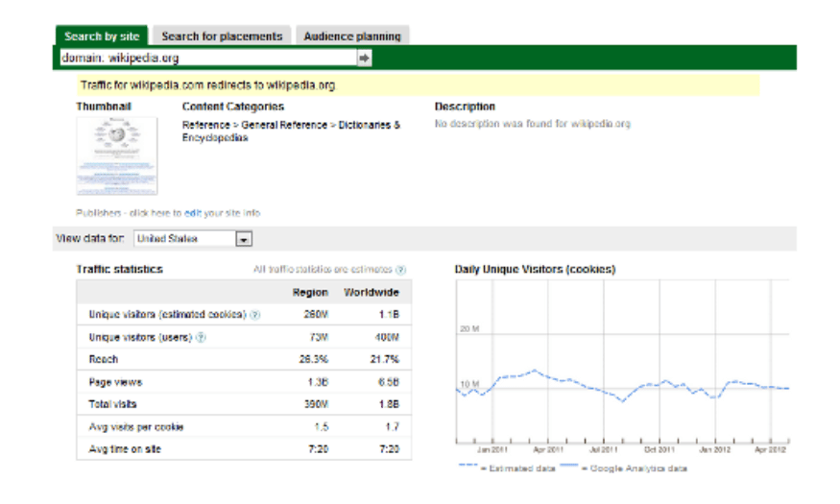Click the Daily Unique Visitors chart line
This screenshot has height=504, width=840.
click(622, 386)
